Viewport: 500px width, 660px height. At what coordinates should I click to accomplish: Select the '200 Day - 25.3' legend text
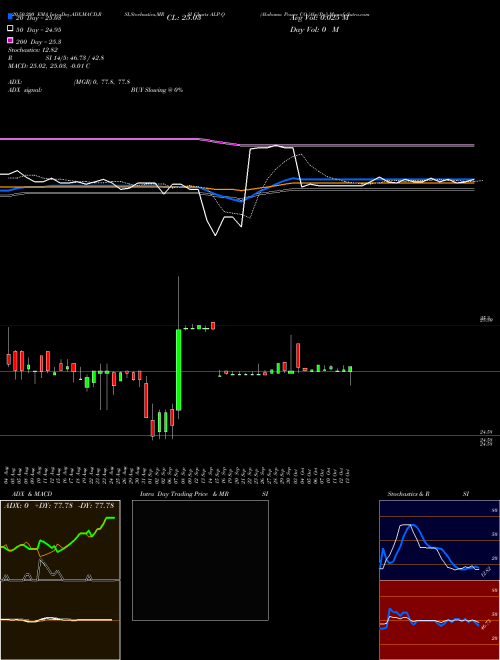pos(39,42)
